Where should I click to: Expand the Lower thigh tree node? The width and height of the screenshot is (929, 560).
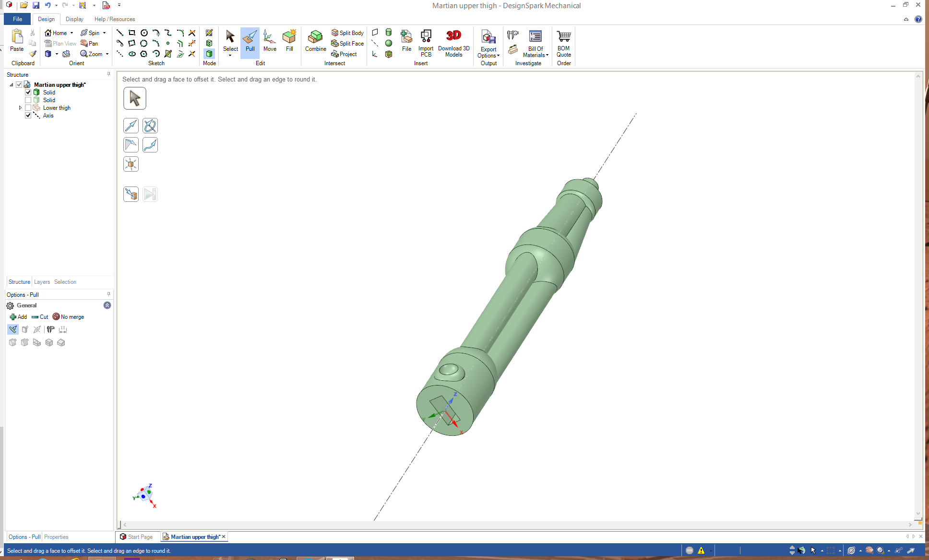coord(20,107)
